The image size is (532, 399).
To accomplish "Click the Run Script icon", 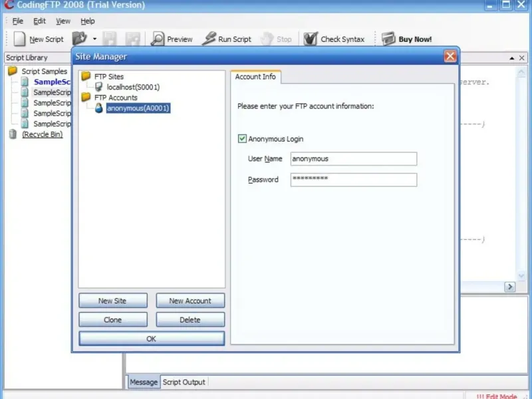I will click(x=209, y=39).
